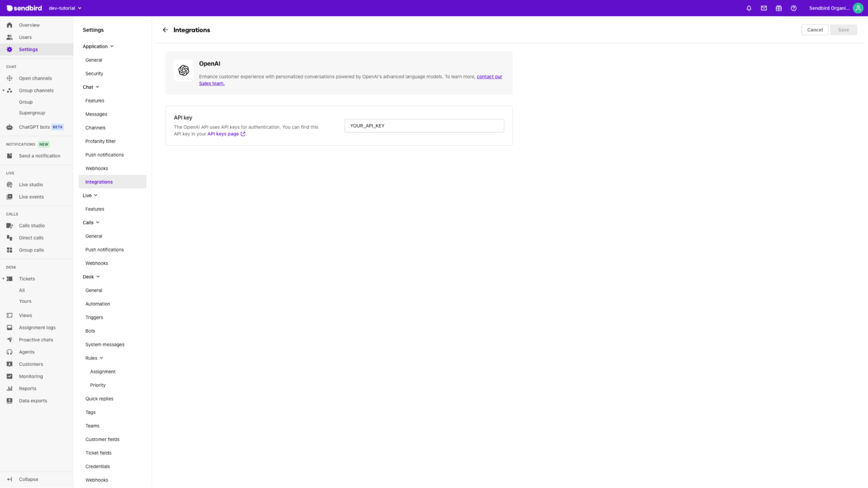Collapse the Live settings section
Viewport: 868px width, 488px height.
coord(96,196)
